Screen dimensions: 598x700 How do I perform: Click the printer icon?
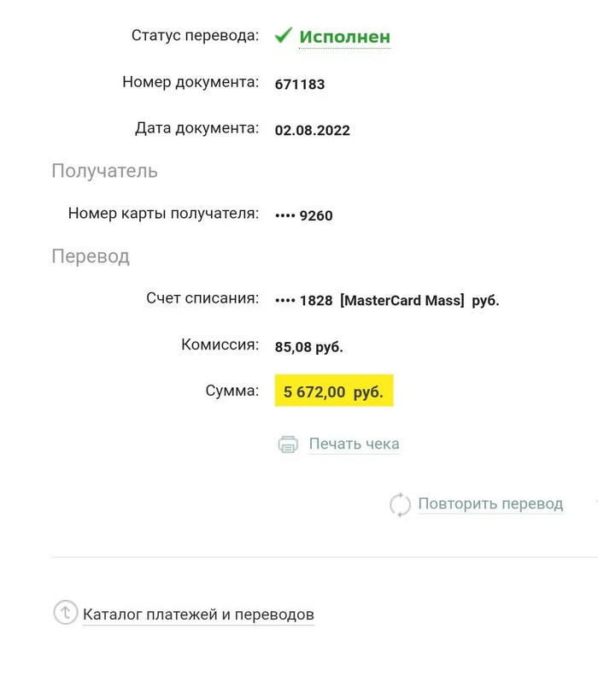pyautogui.click(x=288, y=444)
